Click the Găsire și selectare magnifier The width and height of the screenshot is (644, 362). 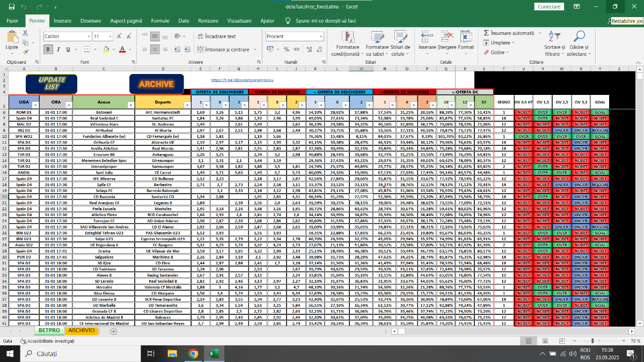pyautogui.click(x=579, y=37)
